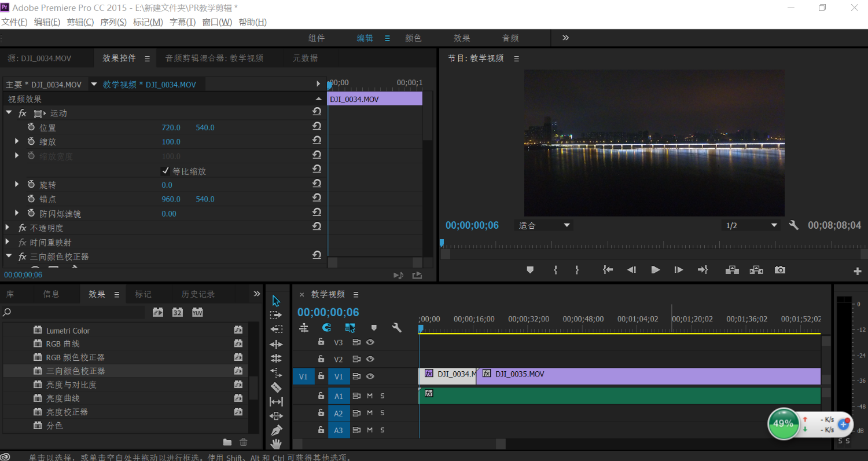
Task: Expand the 缩放 property
Action: tap(17, 141)
